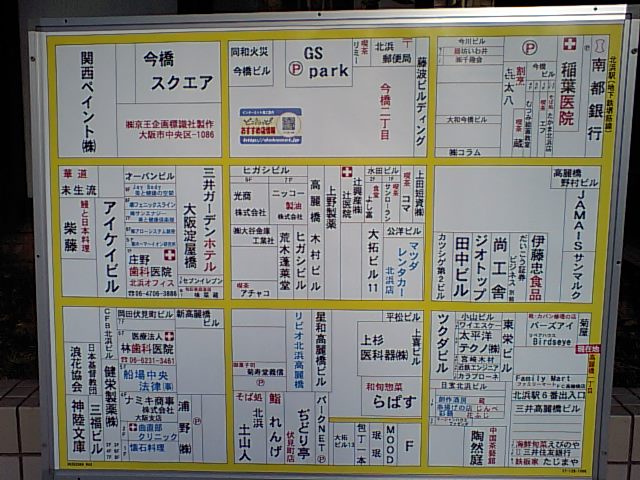Select the 関西ペイント㈱ block
The height and width of the screenshot is (480, 640).
coord(87,100)
